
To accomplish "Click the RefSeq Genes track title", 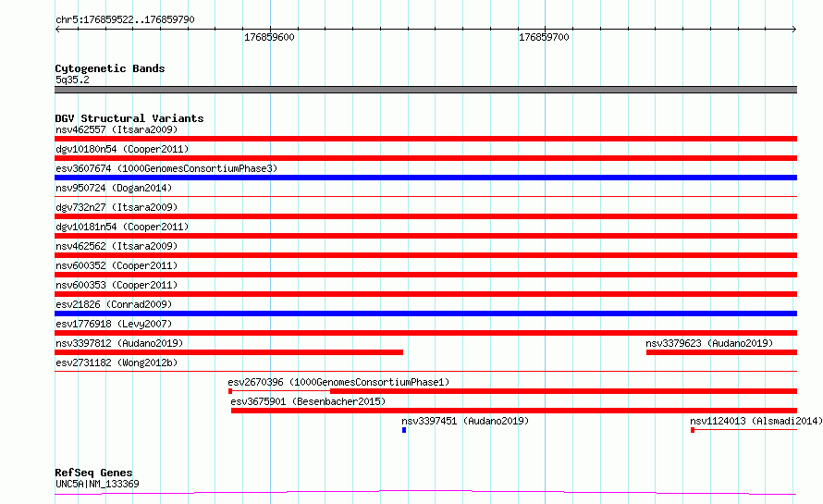I will click(93, 473).
